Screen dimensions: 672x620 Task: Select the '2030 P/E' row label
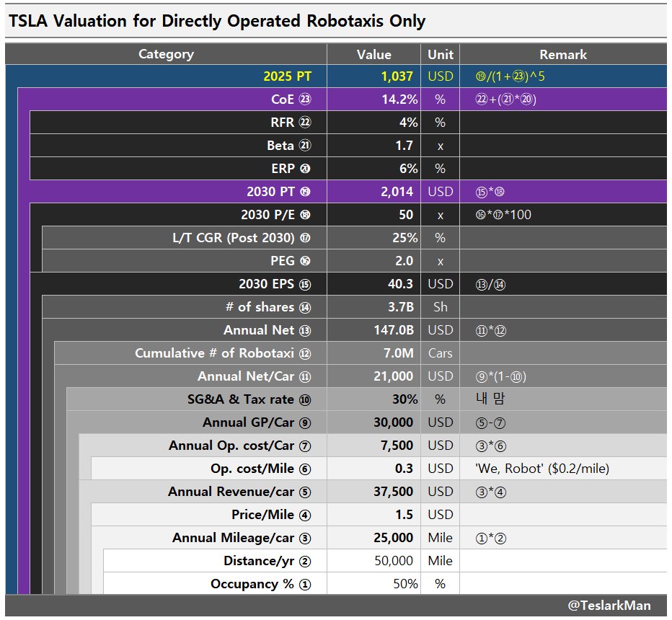coord(275,215)
